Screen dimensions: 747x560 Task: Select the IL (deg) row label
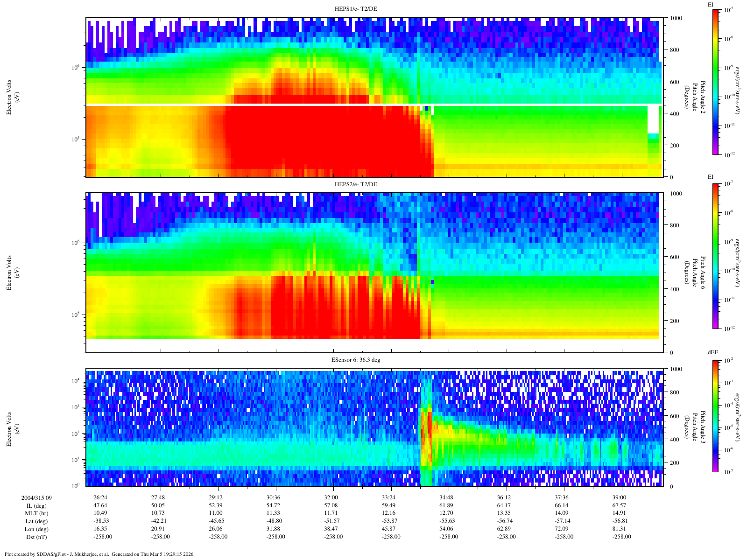pyautogui.click(x=36, y=505)
